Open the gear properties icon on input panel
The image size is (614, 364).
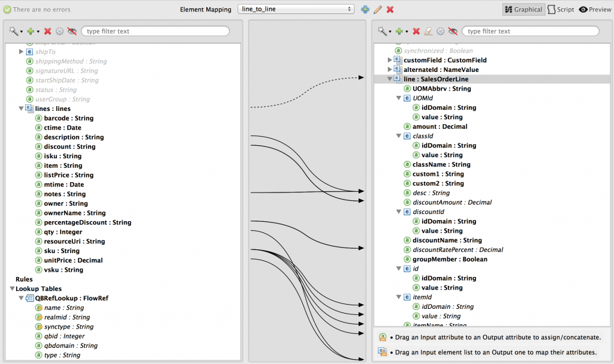click(x=60, y=31)
